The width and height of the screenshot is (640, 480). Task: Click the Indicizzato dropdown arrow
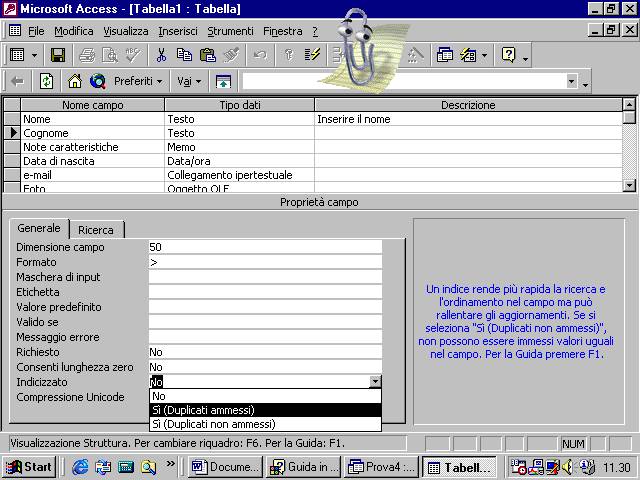pyautogui.click(x=376, y=382)
